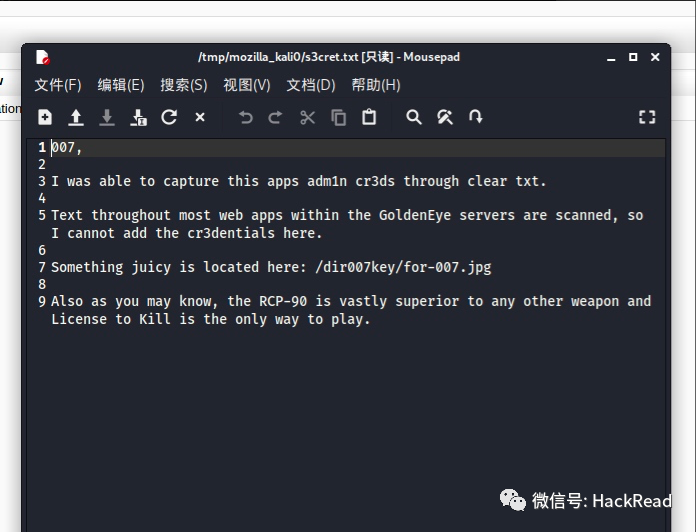The image size is (696, 532).
Task: Close the Mousepad window
Action: click(655, 57)
